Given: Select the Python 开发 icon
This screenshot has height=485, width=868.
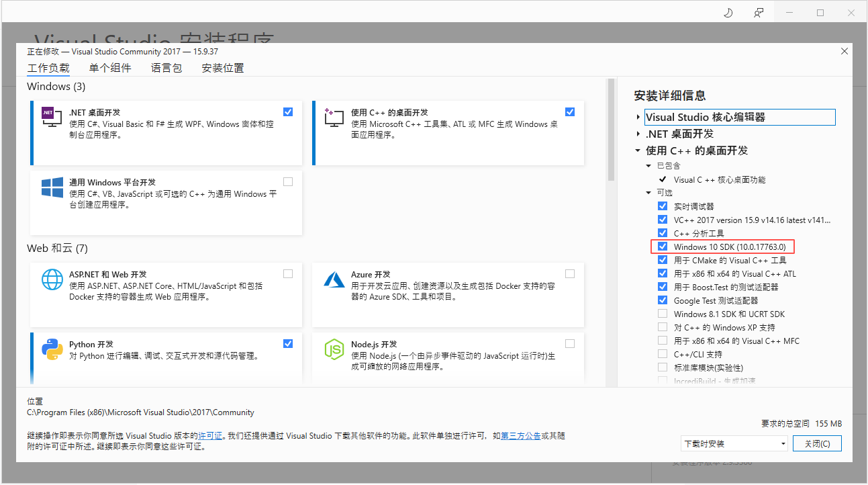Looking at the screenshot, I should point(52,349).
